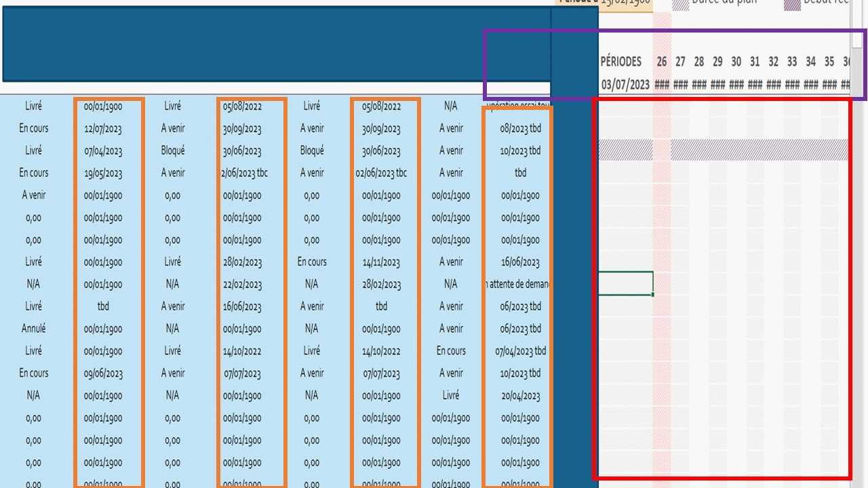Click the PÉRIODES header label

pos(621,62)
